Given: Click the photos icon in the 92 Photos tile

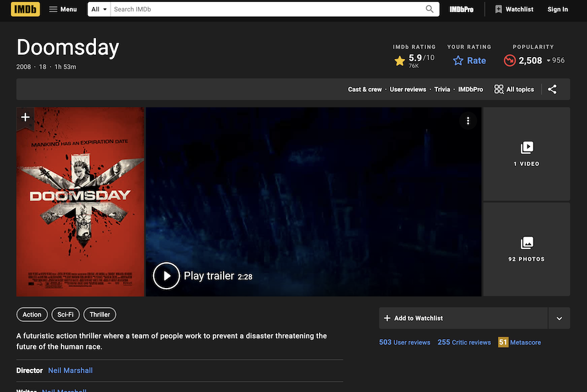Looking at the screenshot, I should coord(527,243).
